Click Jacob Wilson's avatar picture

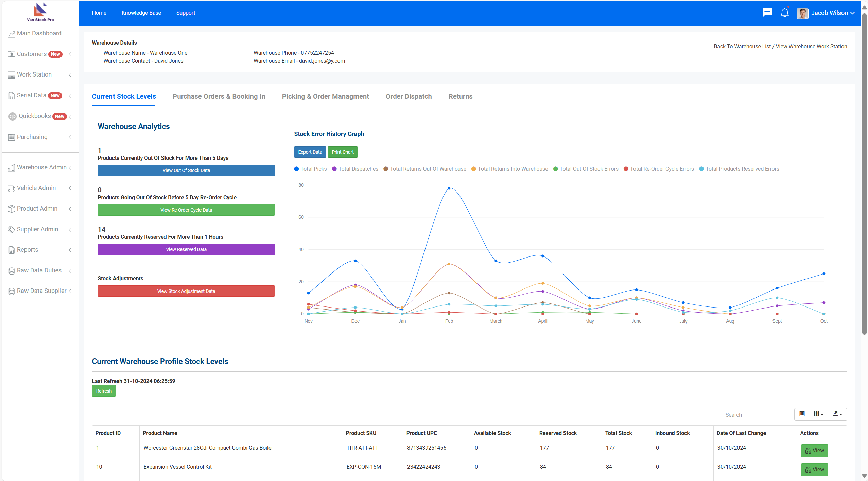pyautogui.click(x=802, y=13)
